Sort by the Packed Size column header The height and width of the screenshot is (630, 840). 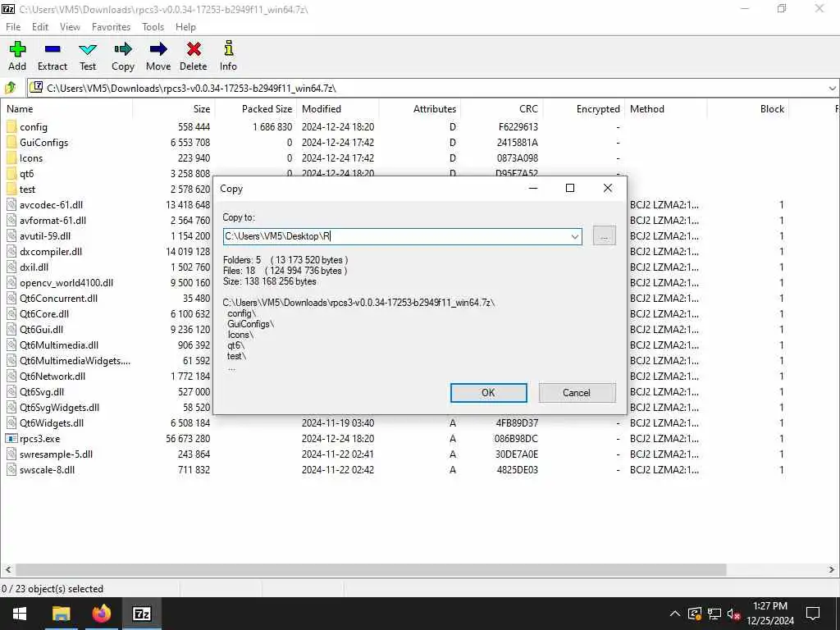256,109
